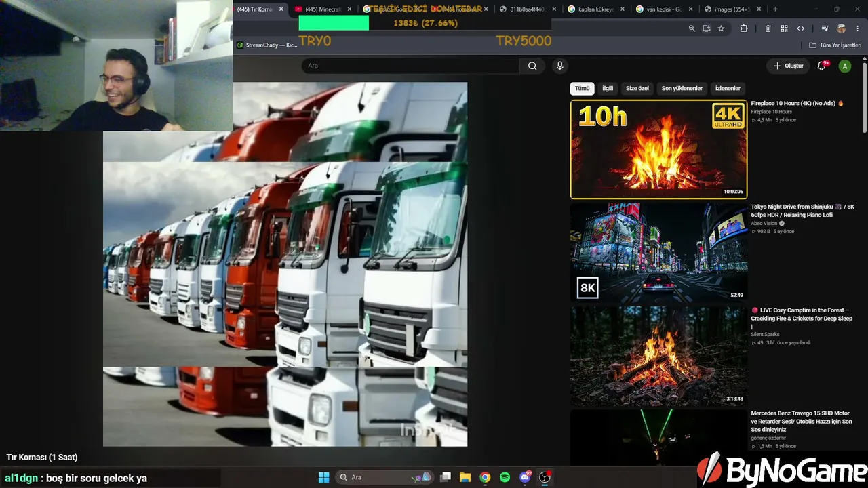
Task: Switch to the '(445) Minecraft' browser tab
Action: 323,9
